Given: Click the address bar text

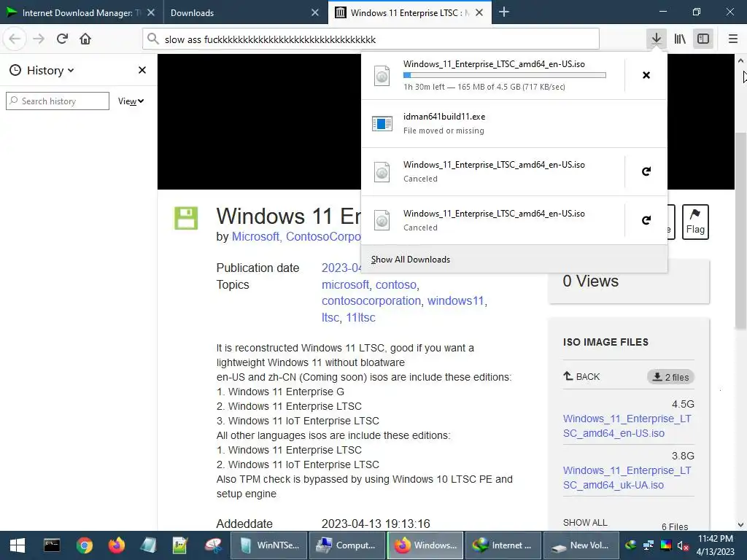Looking at the screenshot, I should 270,39.
